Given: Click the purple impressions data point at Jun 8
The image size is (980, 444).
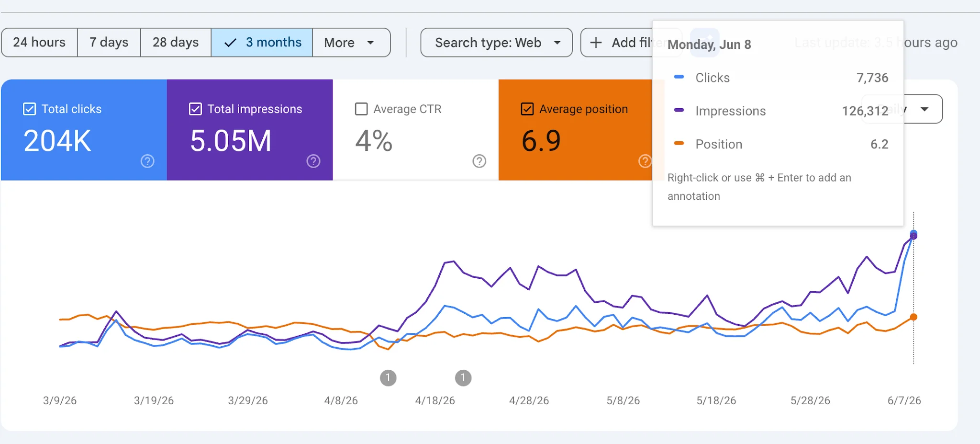Looking at the screenshot, I should [913, 236].
